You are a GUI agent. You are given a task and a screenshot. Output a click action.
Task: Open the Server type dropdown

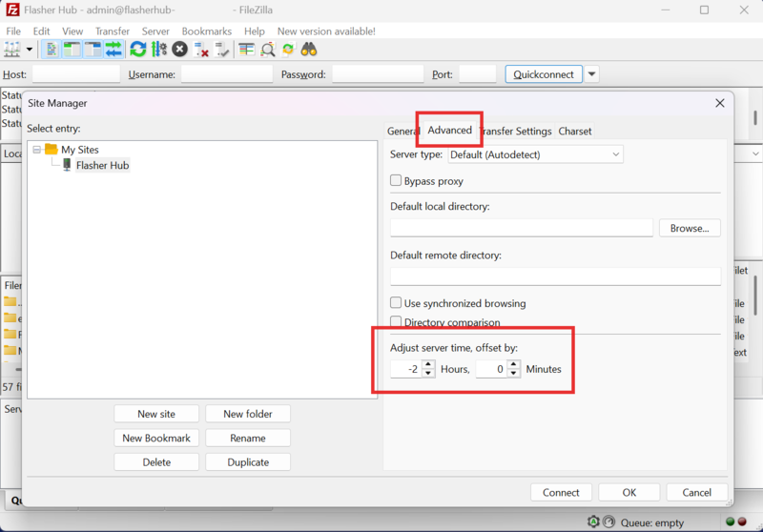pos(535,154)
